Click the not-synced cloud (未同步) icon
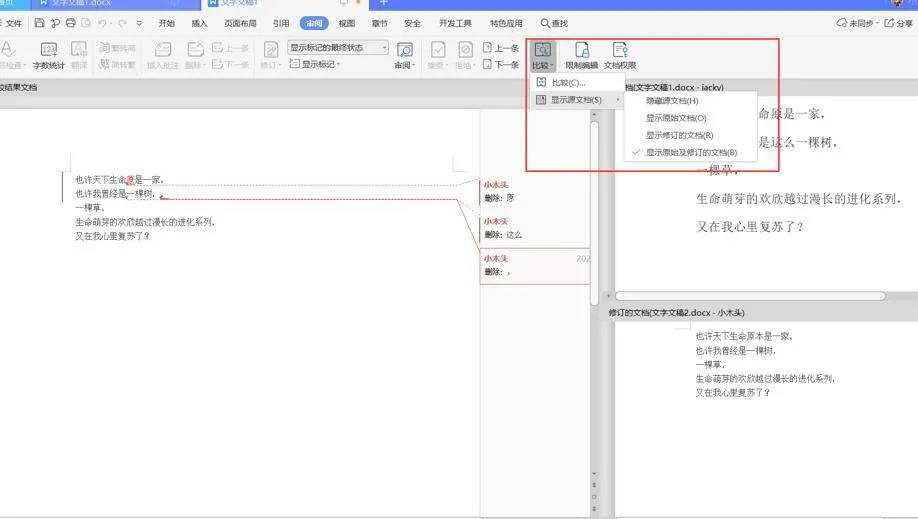918x519 pixels. coord(857,23)
